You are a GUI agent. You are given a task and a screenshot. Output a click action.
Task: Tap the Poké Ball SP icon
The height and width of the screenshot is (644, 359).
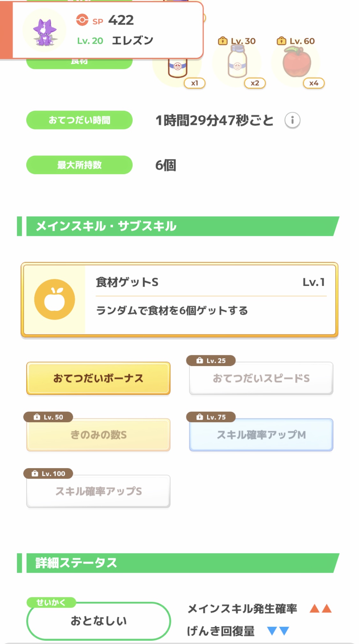pos(82,20)
